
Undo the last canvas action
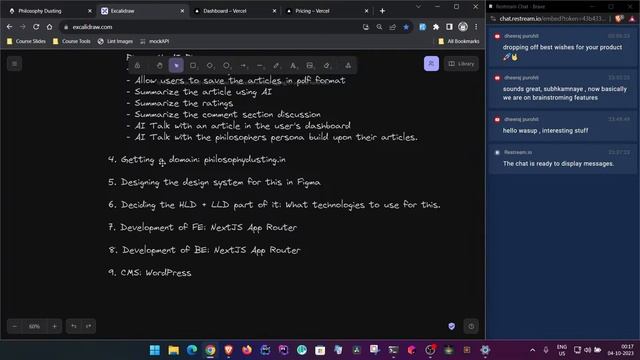pyautogui.click(x=74, y=326)
